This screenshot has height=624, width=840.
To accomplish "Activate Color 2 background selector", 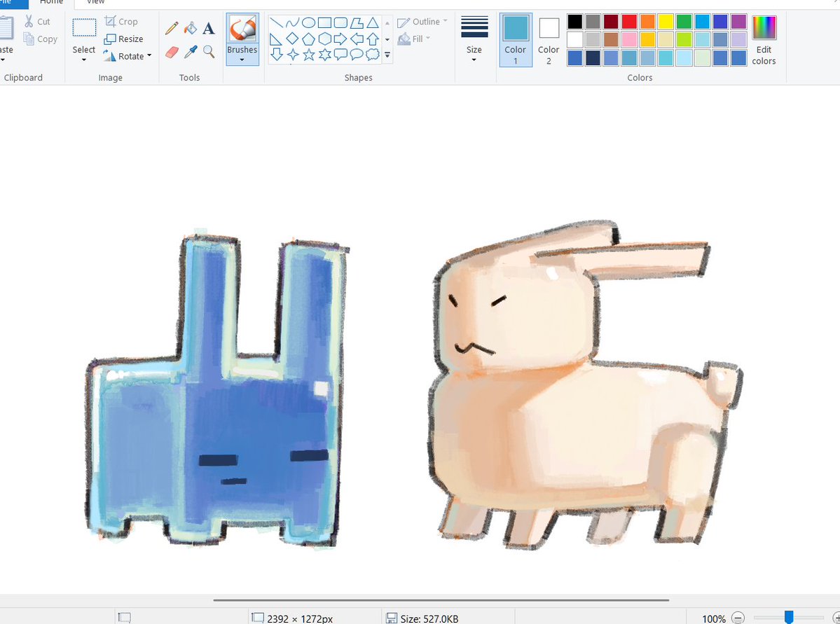I will [549, 40].
